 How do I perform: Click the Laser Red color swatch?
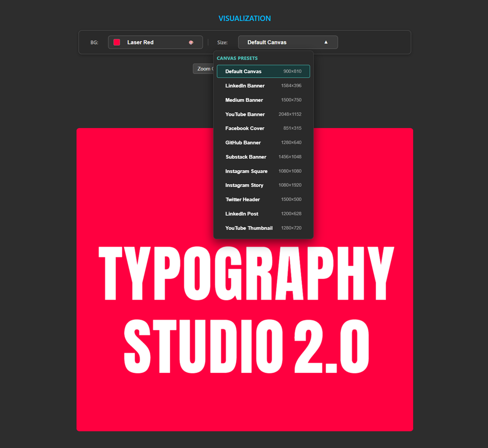click(117, 42)
